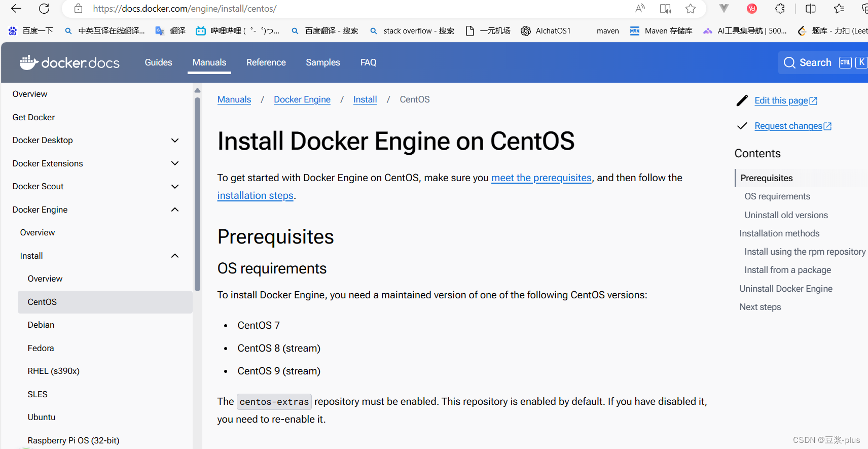Open the red Yd extension icon
Screen dimensions: 868x449
(x=752, y=9)
